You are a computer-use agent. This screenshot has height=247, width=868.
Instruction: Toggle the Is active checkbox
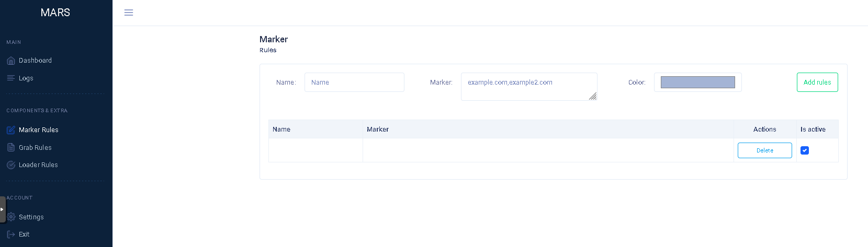pos(805,150)
